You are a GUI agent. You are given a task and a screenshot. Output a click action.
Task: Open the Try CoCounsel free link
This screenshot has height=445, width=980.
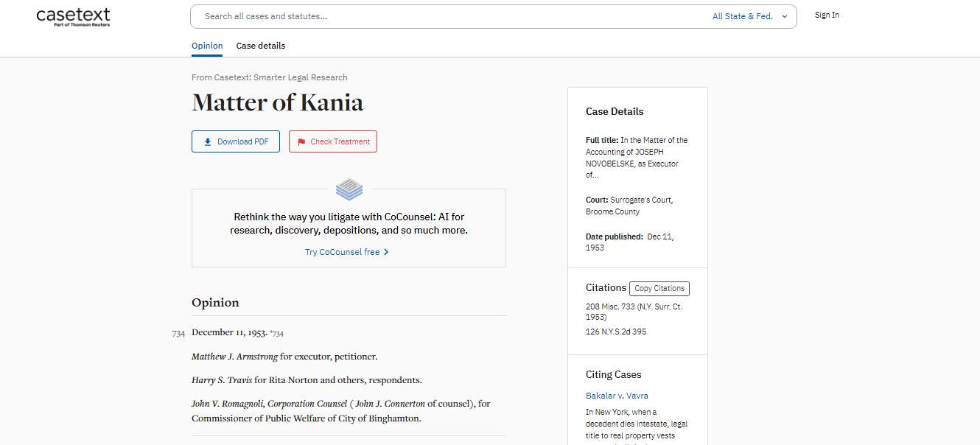(347, 252)
